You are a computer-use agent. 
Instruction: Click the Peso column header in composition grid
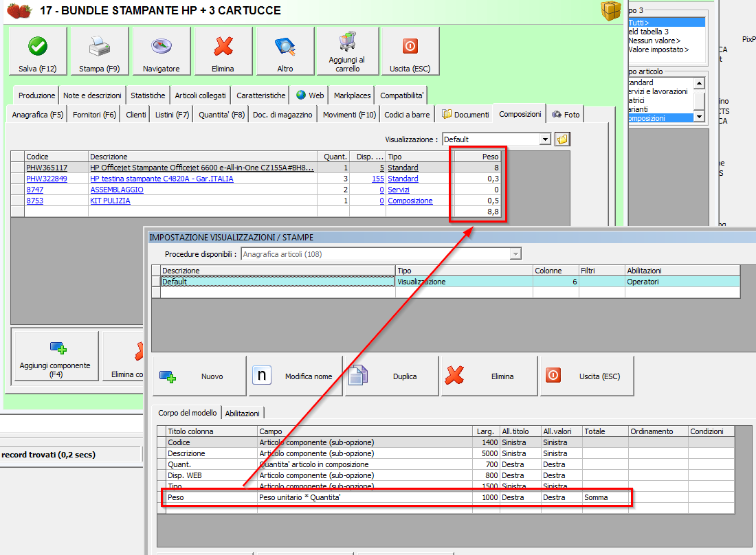(478, 157)
